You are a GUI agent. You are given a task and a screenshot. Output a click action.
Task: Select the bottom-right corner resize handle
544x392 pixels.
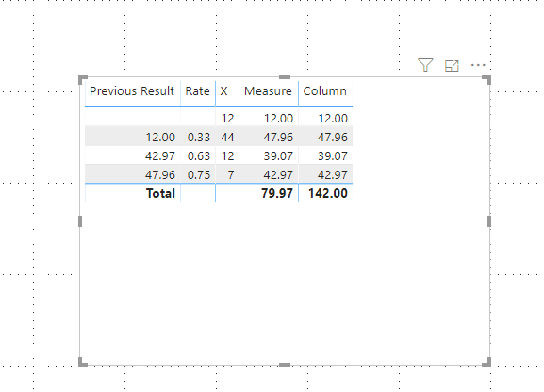pos(486,362)
